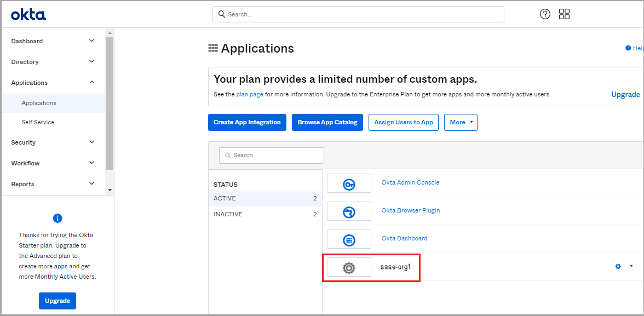Open the plan page link

pos(250,94)
